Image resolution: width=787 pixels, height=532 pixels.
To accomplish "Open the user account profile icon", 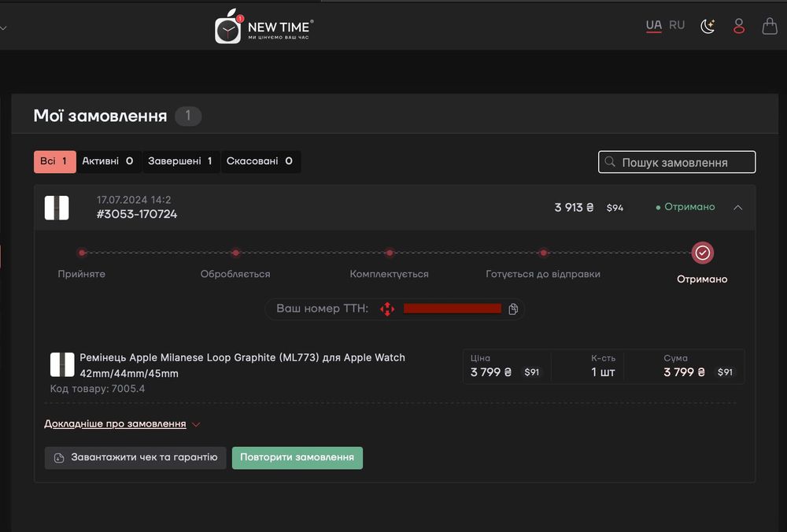I will point(738,26).
